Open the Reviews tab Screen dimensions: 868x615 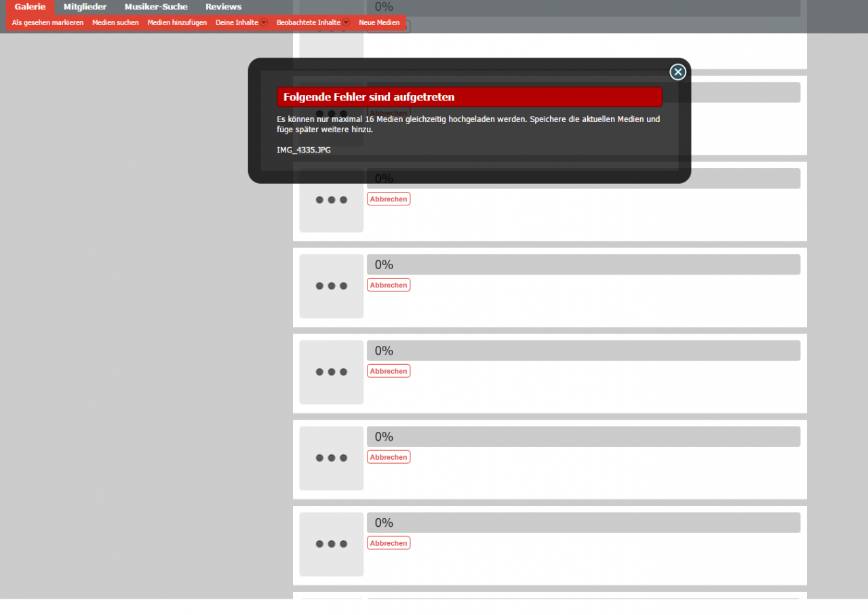pyautogui.click(x=223, y=7)
